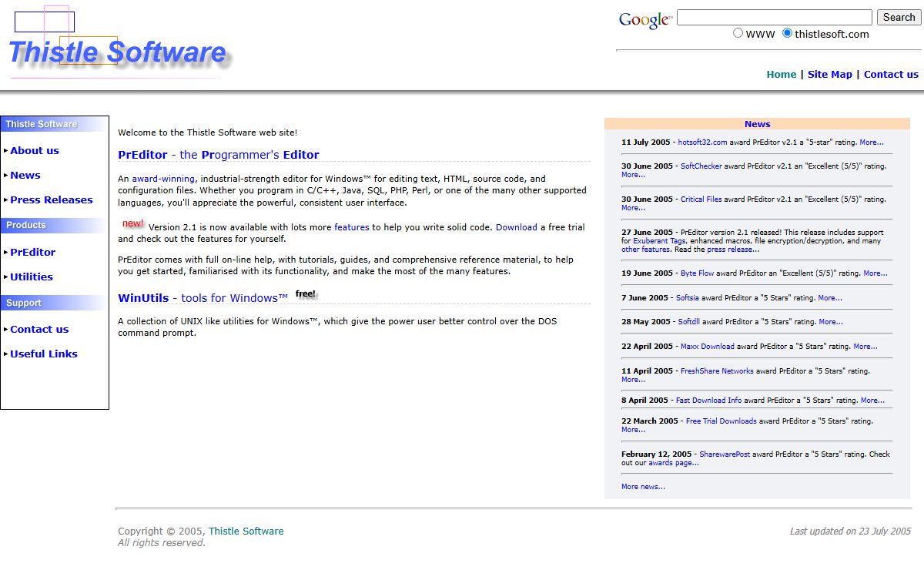Open Utilities in sidebar
This screenshot has width=924, height=570.
pyautogui.click(x=32, y=277)
